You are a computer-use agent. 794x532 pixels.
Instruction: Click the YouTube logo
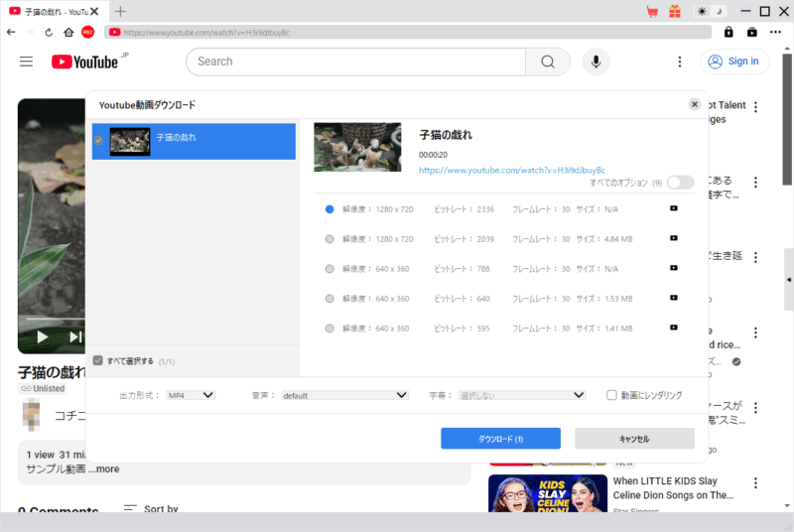85,62
